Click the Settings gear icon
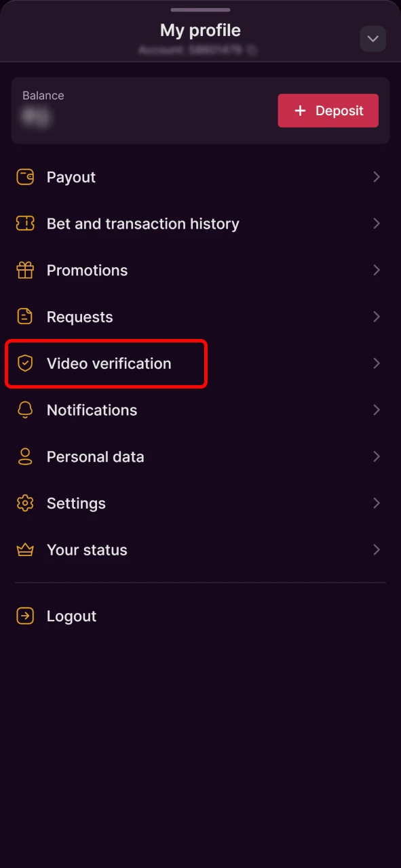 [x=25, y=503]
